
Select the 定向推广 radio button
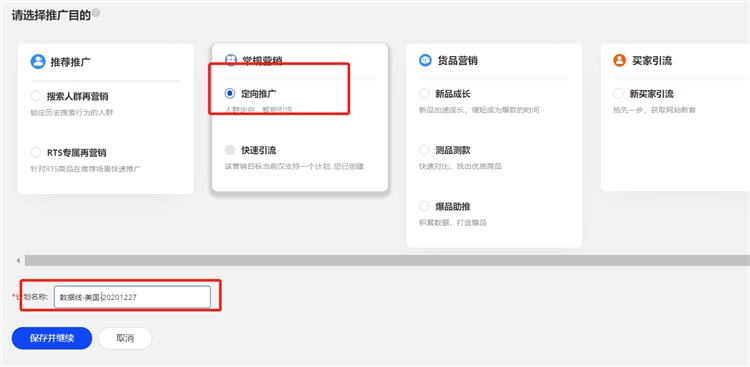click(x=230, y=93)
